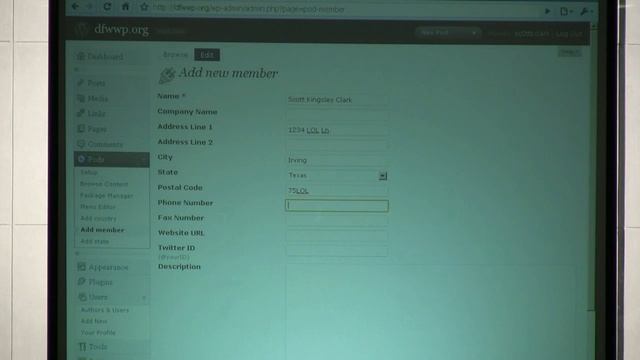Open Add country submenu item

click(98, 219)
